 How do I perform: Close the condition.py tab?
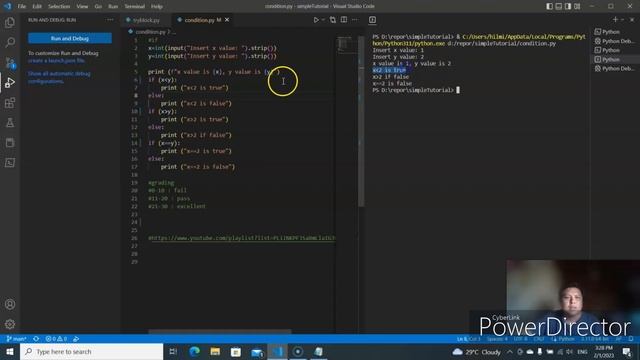(x=227, y=20)
